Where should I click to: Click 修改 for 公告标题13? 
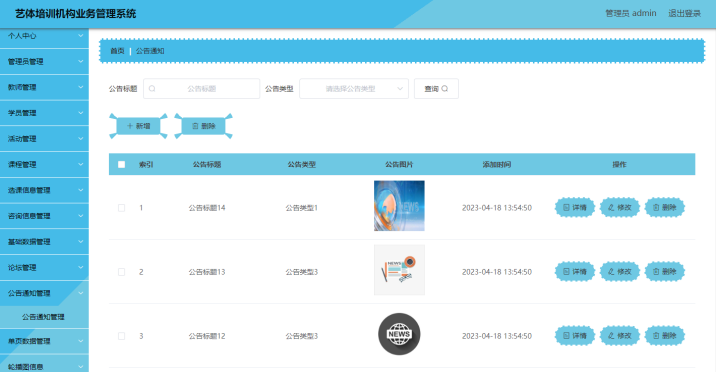click(x=619, y=272)
